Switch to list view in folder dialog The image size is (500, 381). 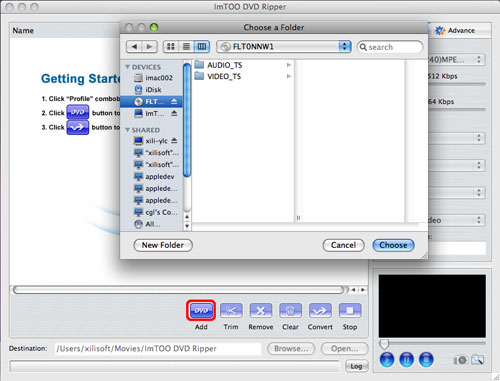pos(186,46)
